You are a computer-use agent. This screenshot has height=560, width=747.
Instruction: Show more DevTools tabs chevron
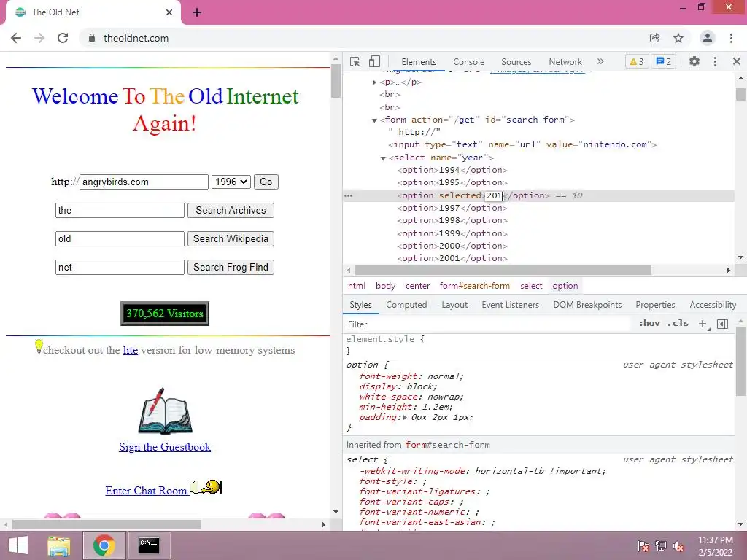600,61
